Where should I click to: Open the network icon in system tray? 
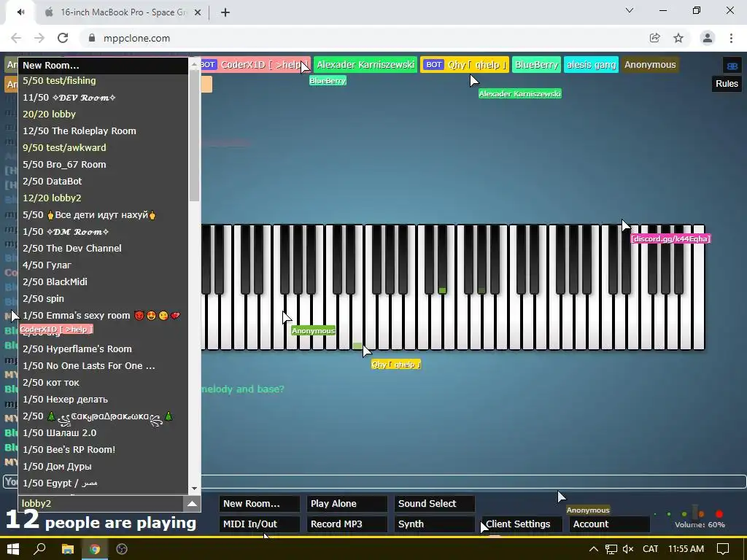pos(611,549)
